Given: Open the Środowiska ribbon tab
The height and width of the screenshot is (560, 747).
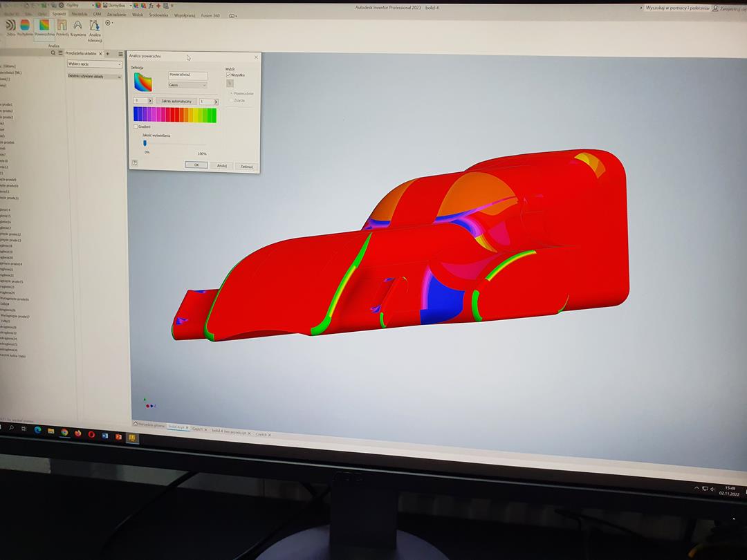Looking at the screenshot, I should [x=158, y=15].
